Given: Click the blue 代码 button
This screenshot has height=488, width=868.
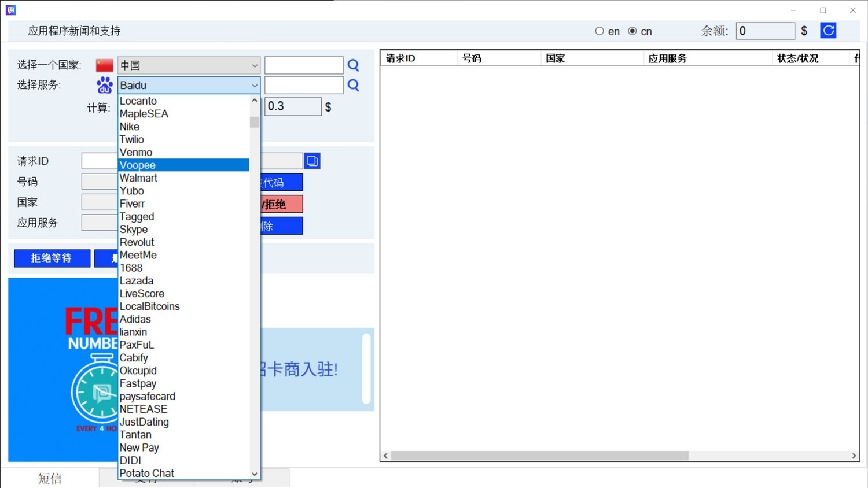Looking at the screenshot, I should point(282,182).
